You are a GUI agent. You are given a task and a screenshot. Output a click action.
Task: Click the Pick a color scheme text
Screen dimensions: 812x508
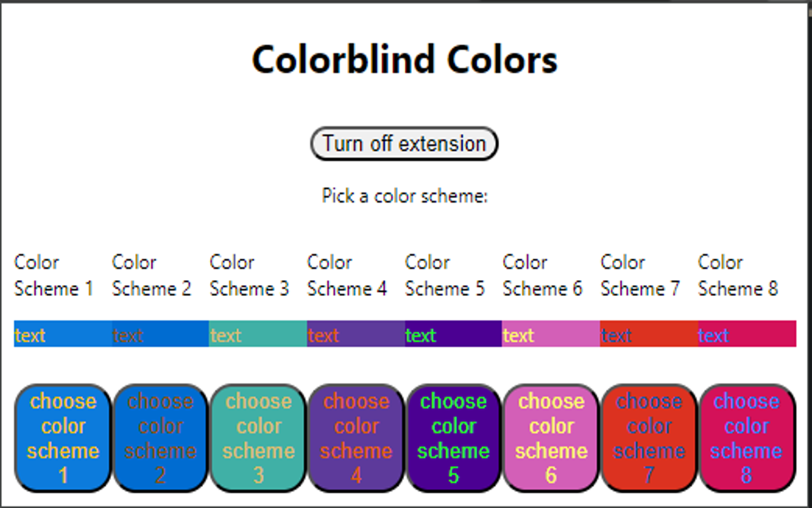click(x=404, y=196)
